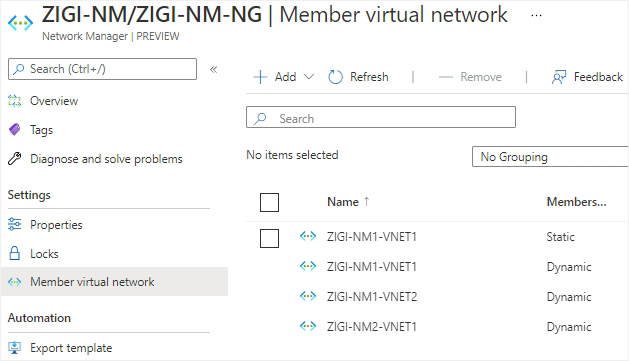Click the circular Refresh icon
This screenshot has width=629, height=361.
click(x=335, y=77)
